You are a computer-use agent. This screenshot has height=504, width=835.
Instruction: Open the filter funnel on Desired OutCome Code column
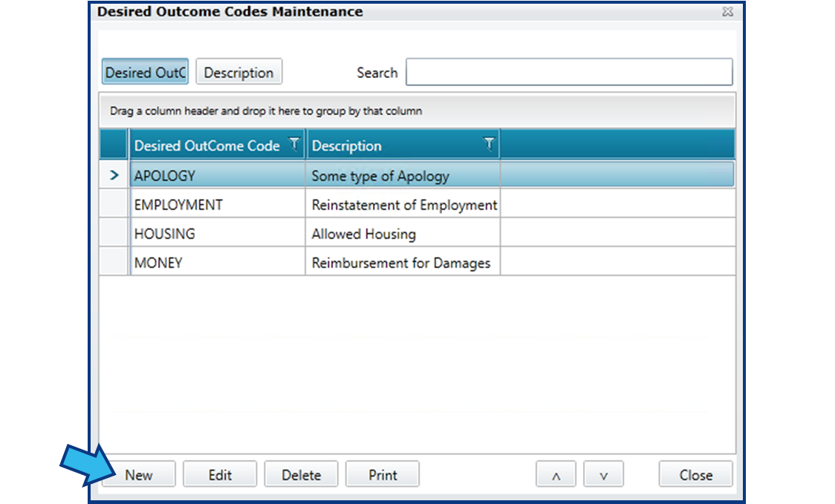tap(295, 145)
